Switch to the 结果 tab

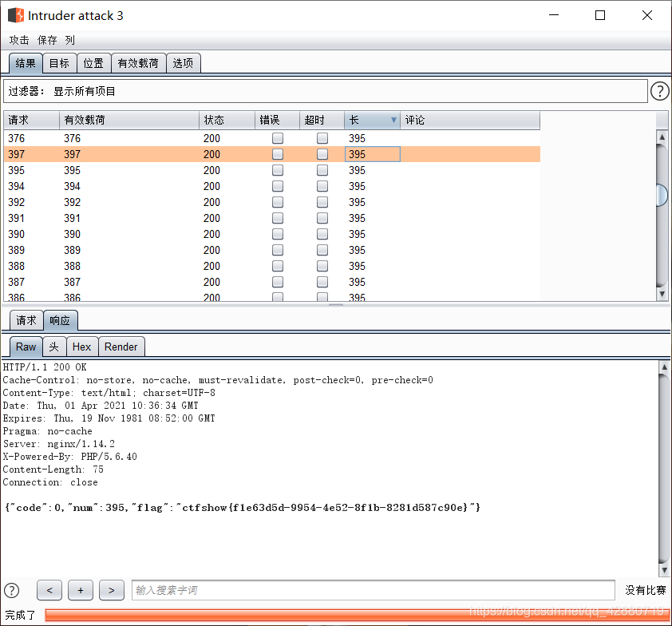click(x=26, y=63)
